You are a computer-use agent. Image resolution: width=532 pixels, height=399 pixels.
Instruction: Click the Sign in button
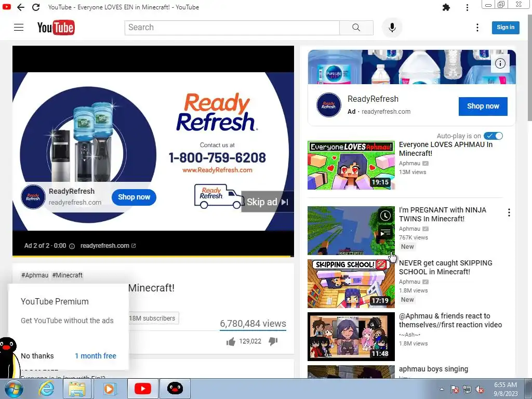click(x=506, y=28)
